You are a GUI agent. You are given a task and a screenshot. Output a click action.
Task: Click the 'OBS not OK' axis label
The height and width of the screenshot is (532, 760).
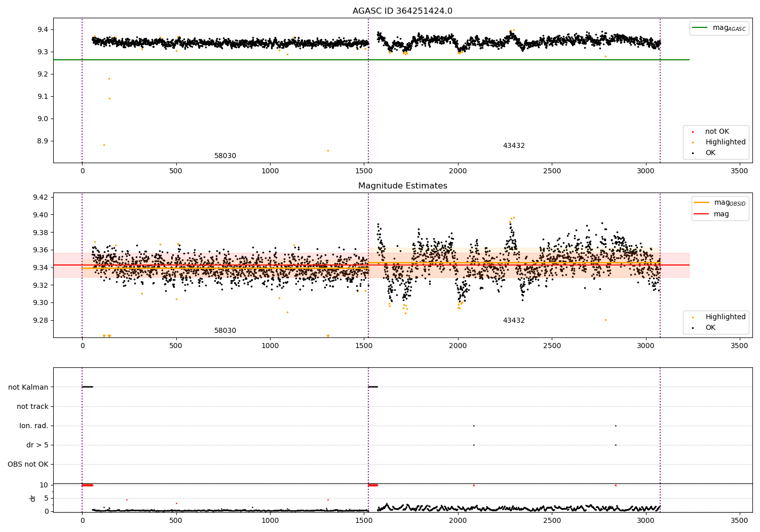[x=28, y=464]
